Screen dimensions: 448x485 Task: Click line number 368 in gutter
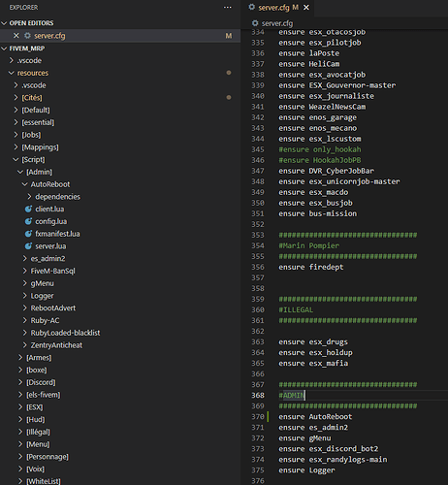tap(258, 396)
